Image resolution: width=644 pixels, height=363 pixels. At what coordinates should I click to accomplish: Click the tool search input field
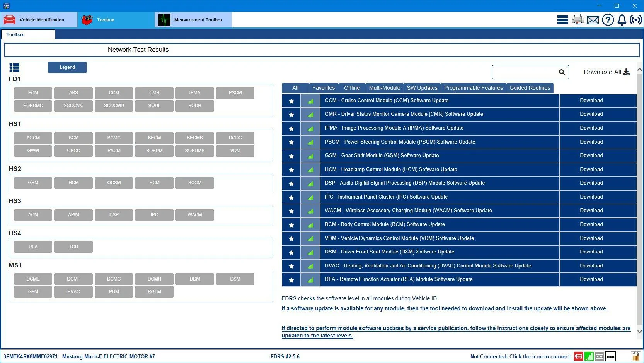click(x=525, y=72)
